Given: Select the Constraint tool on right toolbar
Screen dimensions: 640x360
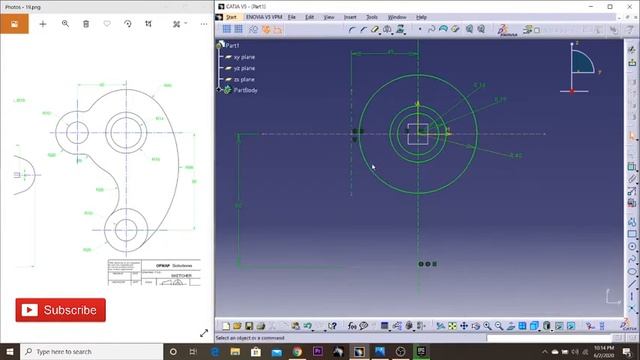Looking at the screenshot, I should 632,167.
